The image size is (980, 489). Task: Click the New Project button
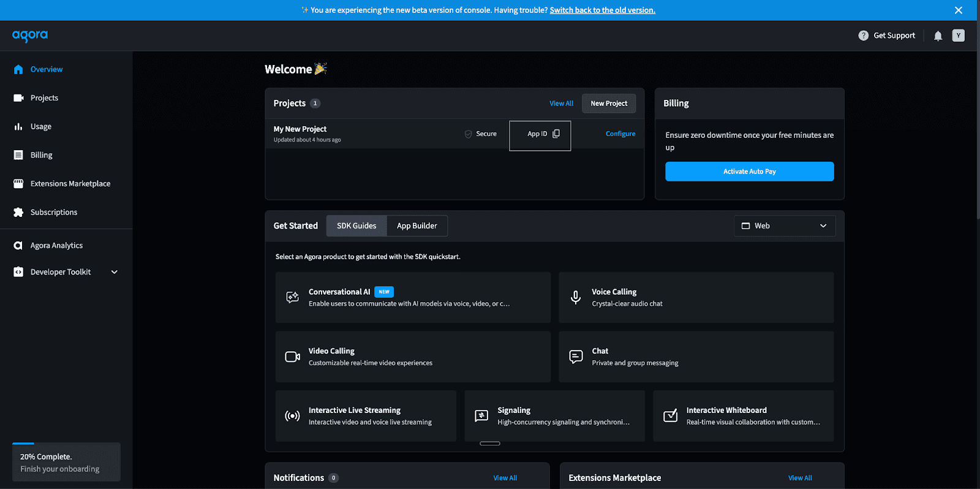coord(608,104)
